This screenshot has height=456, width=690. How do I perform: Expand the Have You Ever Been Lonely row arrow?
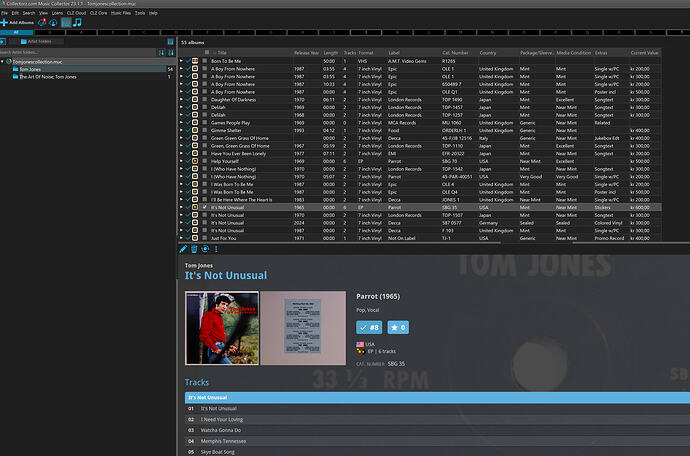(181, 154)
